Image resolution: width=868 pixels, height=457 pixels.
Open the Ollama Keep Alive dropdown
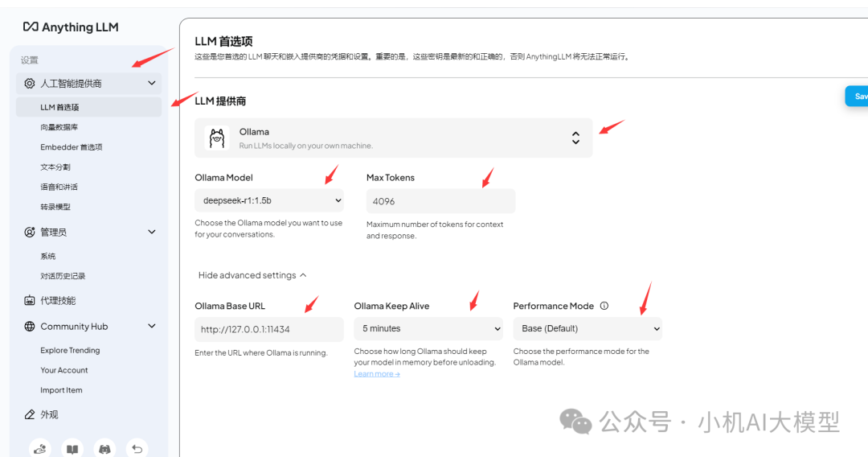428,328
